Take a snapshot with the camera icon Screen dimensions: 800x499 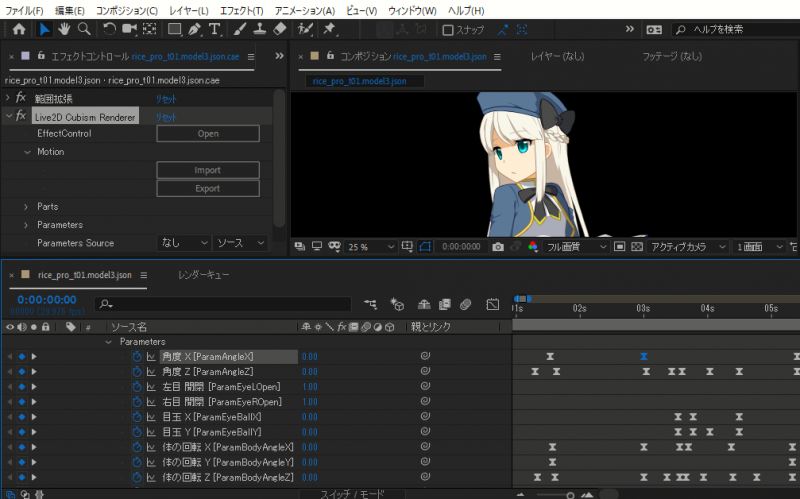point(498,246)
